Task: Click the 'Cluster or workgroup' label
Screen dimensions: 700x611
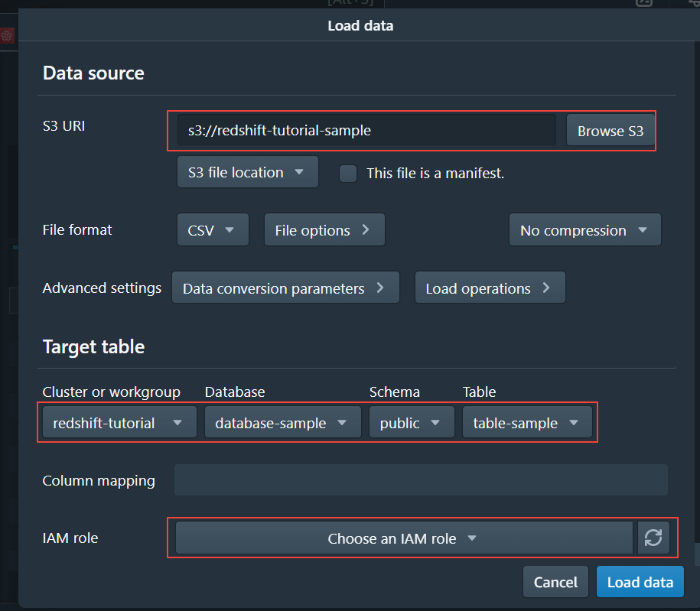Action: pos(111,392)
